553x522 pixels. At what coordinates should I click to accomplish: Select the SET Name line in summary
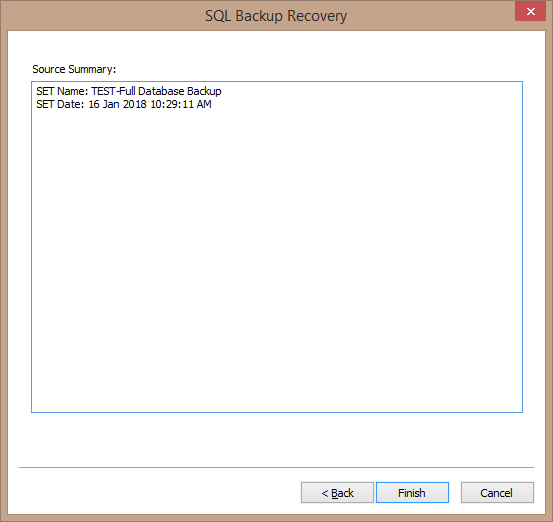[129, 91]
